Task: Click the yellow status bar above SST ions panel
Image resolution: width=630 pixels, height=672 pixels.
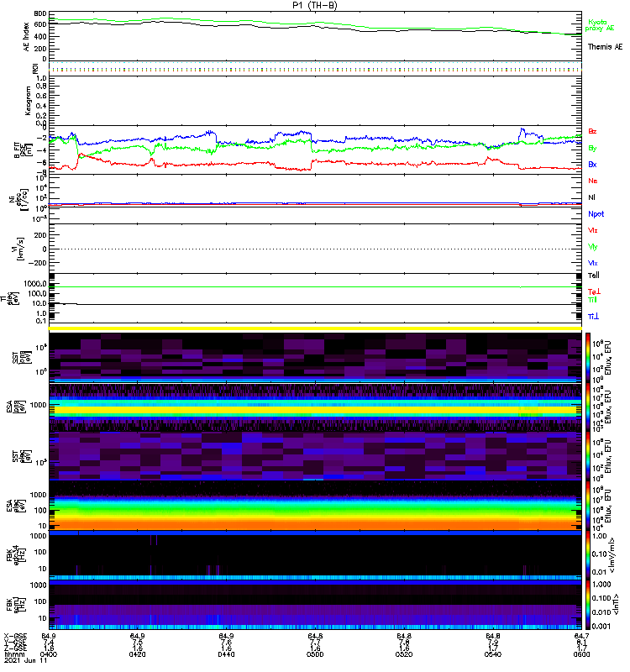Action: click(315, 328)
